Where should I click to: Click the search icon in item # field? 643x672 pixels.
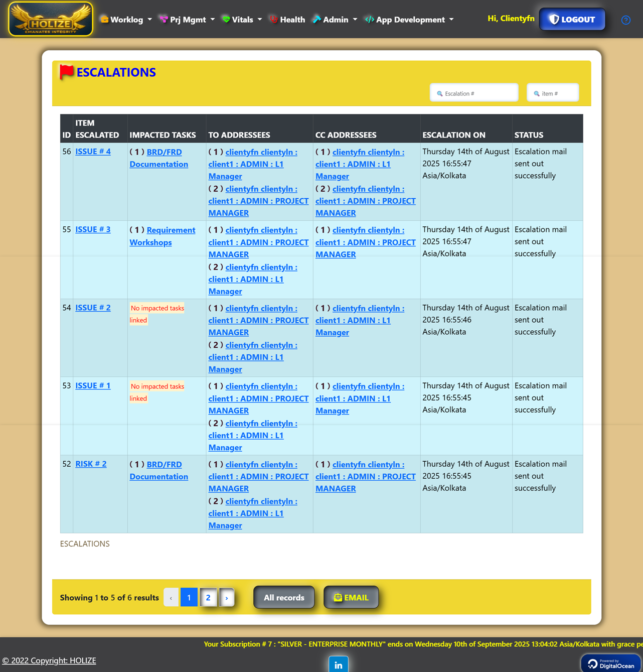point(536,94)
